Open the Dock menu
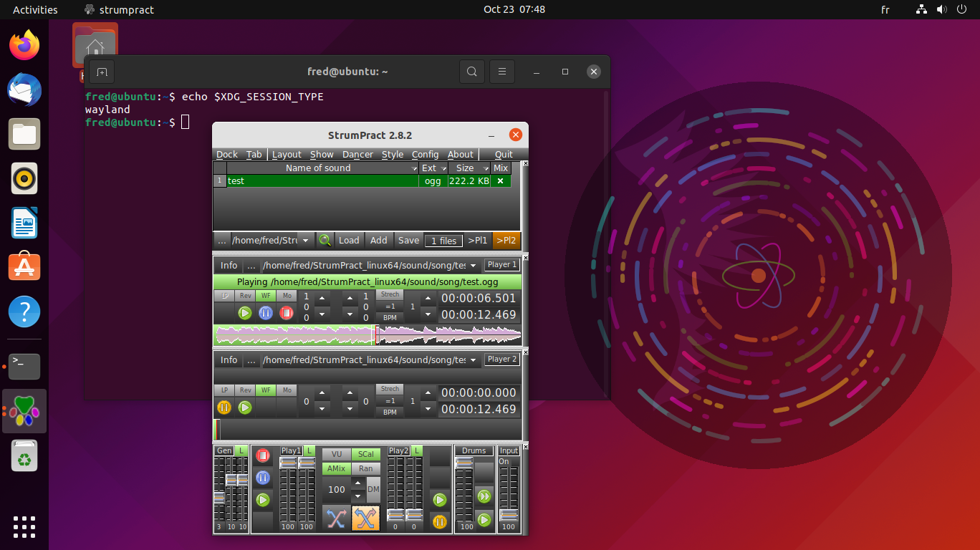Image resolution: width=980 pixels, height=550 pixels. click(227, 155)
